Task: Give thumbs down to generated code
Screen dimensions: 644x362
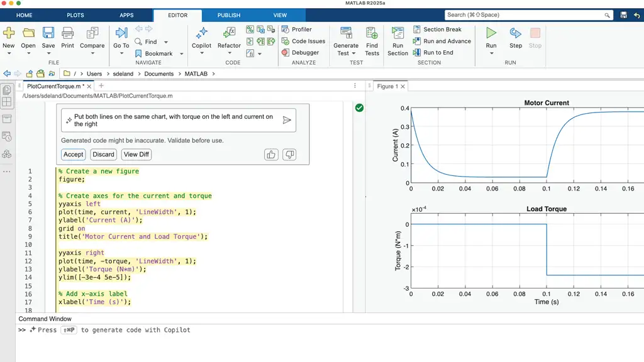Action: tap(289, 155)
